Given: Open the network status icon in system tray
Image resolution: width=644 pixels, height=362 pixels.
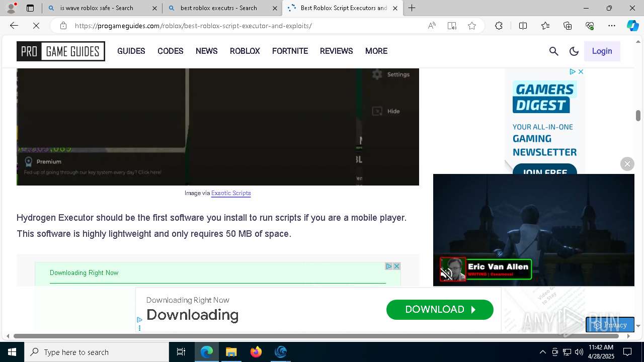Looking at the screenshot, I should (x=567, y=352).
